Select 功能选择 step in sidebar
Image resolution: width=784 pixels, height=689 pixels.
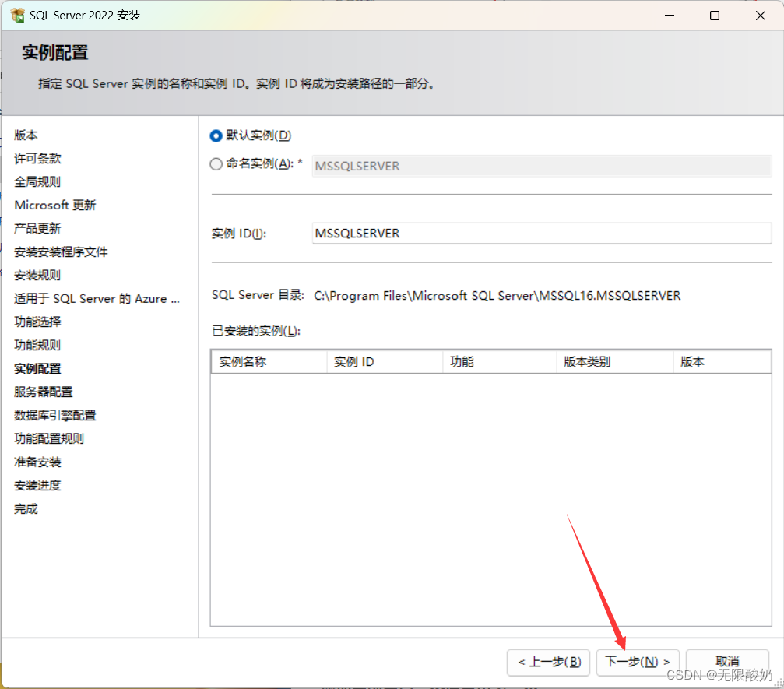37,322
